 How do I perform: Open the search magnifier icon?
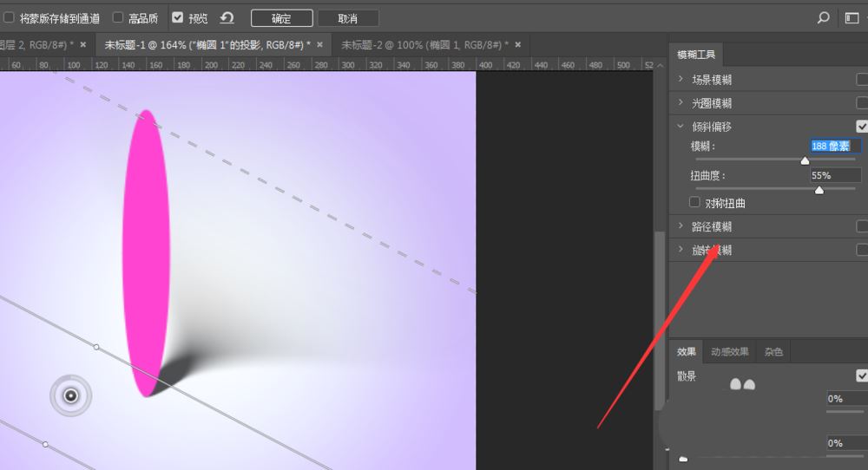point(823,17)
